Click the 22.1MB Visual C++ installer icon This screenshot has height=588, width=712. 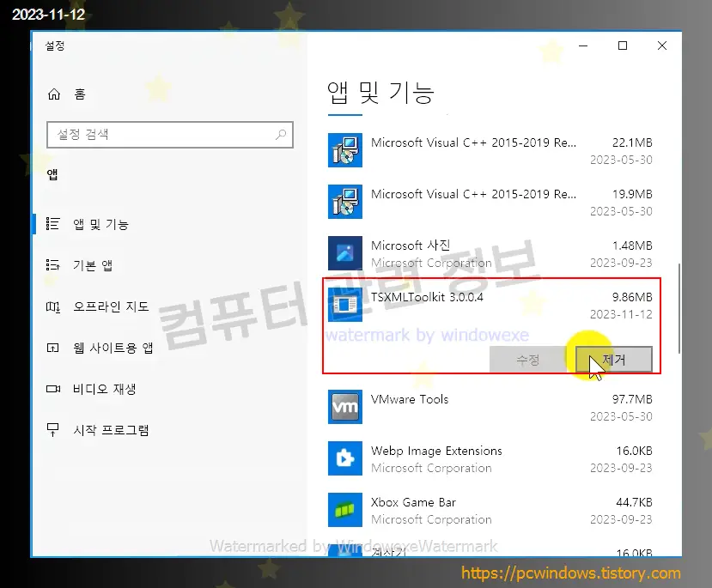click(345, 150)
